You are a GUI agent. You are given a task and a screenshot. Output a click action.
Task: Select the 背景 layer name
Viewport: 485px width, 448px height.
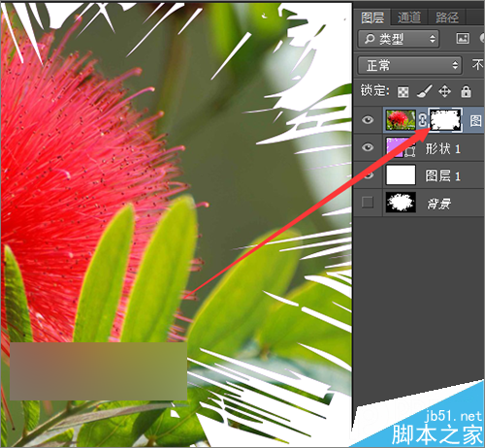click(439, 204)
